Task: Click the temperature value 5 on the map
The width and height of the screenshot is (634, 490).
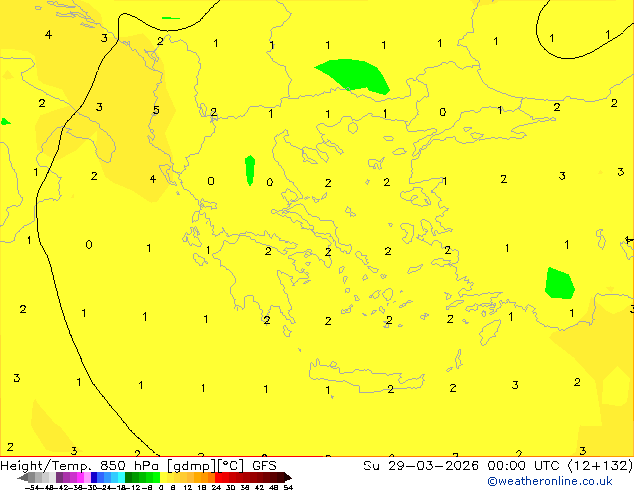Action: click(156, 110)
